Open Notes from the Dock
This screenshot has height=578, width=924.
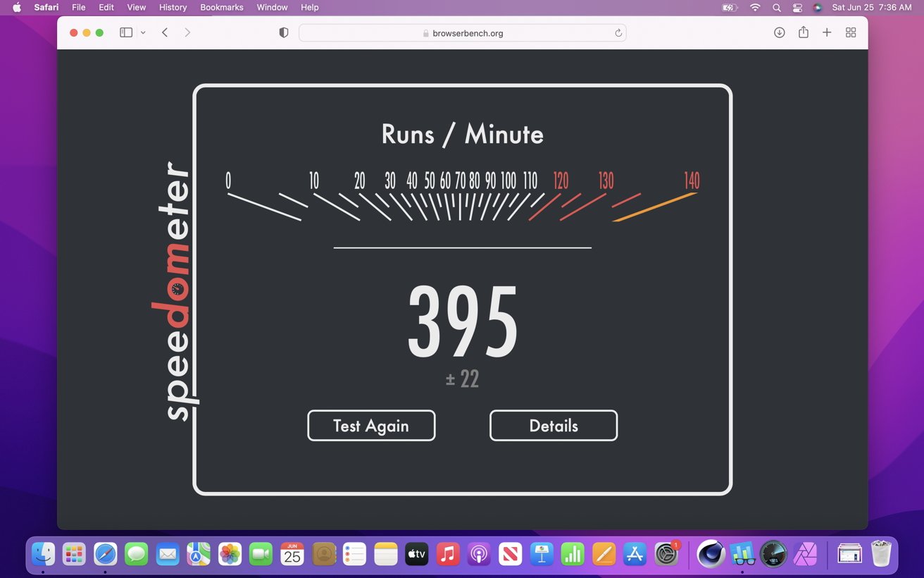[386, 554]
